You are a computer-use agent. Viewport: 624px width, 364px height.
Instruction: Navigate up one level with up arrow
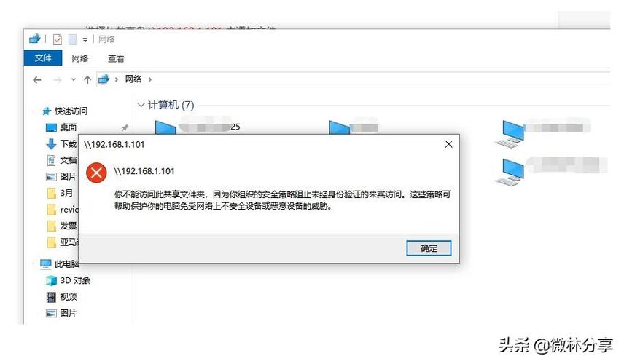(87, 79)
